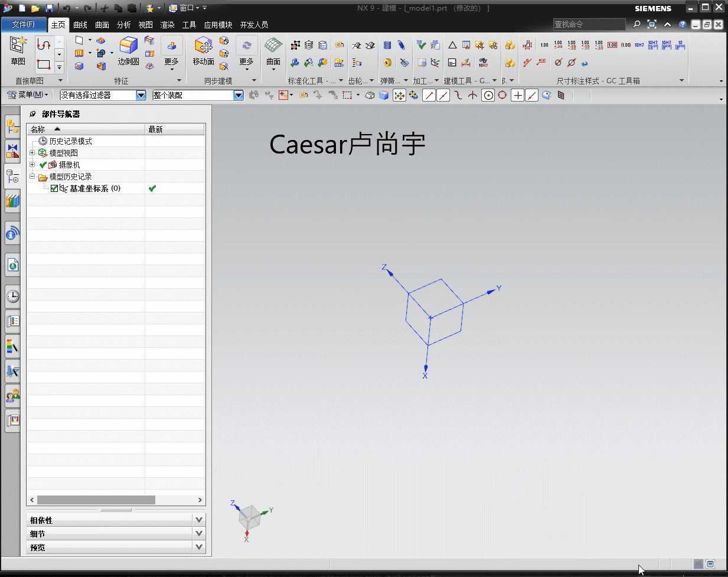This screenshot has height=577, width=728.
Task: Click the navigator horizontal scrollbar thumb
Action: 96,500
